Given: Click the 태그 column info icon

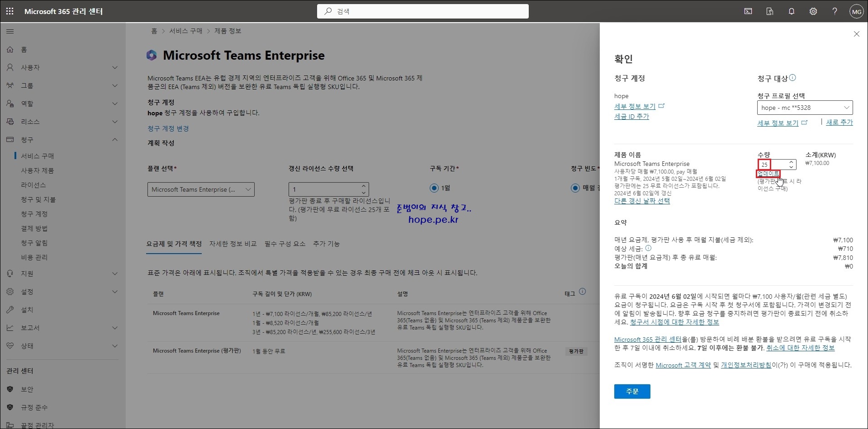Looking at the screenshot, I should click(582, 292).
